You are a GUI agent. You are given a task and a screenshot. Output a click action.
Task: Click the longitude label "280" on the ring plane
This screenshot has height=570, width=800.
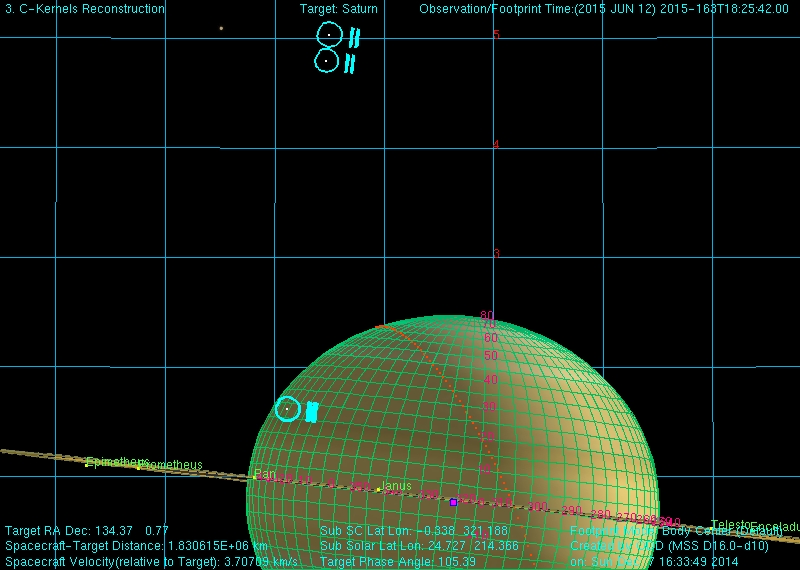pos(601,514)
